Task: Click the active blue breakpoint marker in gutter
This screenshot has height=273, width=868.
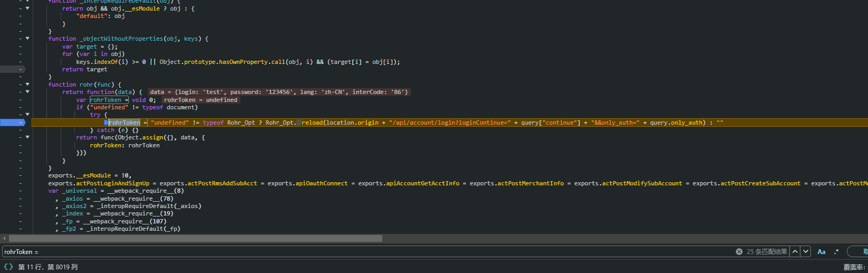Action: (x=12, y=123)
